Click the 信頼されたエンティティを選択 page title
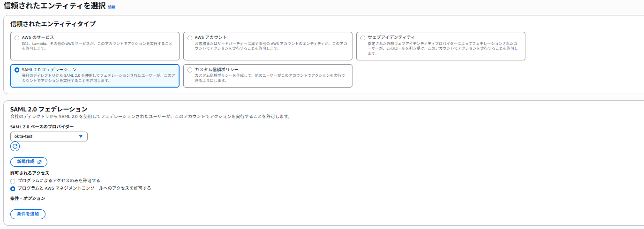 pos(54,6)
